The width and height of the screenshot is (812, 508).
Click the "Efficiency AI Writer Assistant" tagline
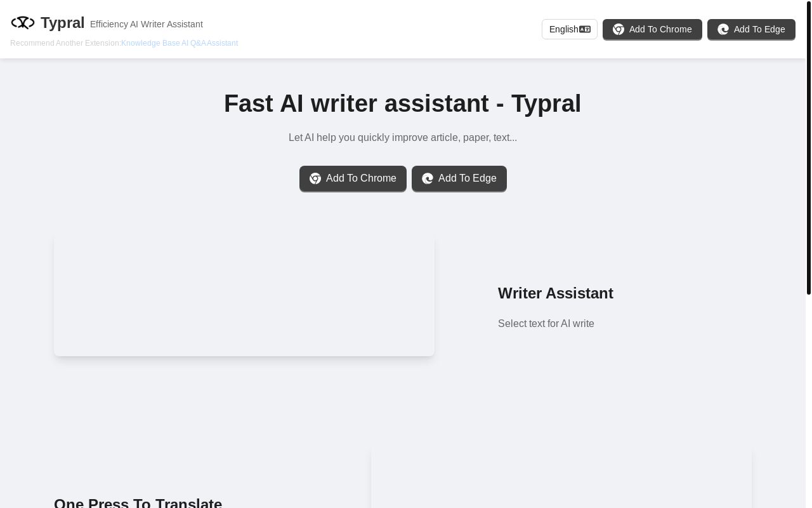tap(147, 24)
